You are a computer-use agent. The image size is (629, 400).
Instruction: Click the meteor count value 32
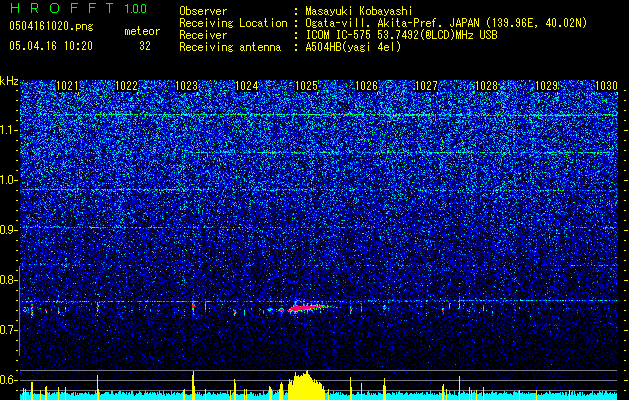click(145, 46)
